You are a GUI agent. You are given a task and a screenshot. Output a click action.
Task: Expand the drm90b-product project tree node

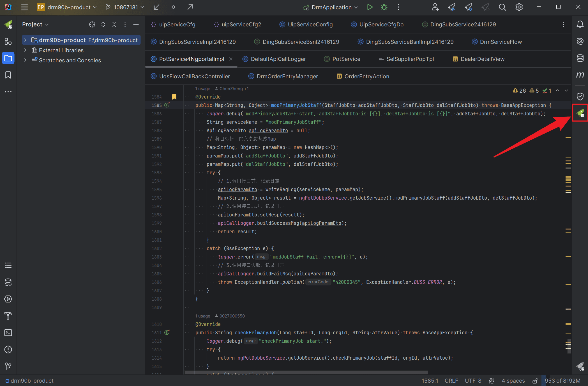[x=25, y=40]
